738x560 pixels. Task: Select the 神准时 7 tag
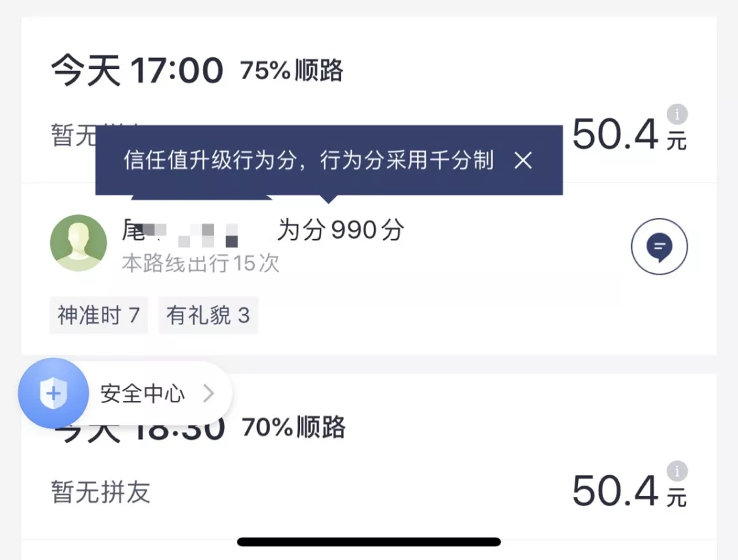[98, 316]
